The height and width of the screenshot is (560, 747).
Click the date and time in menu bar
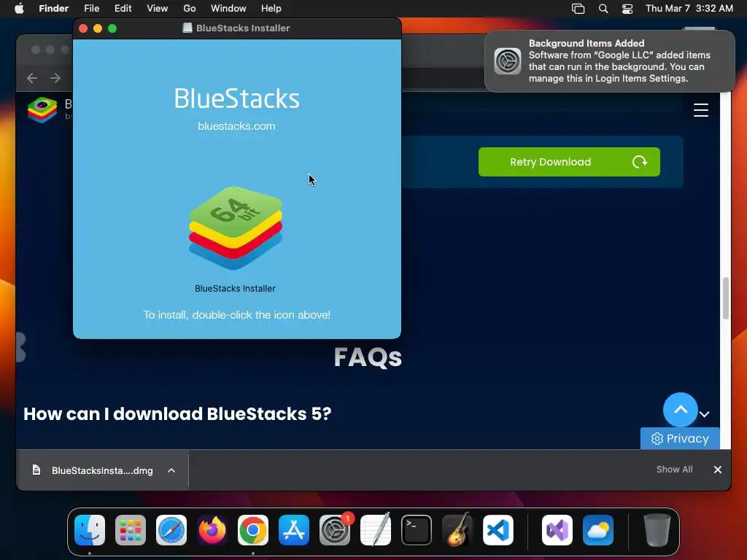(689, 9)
